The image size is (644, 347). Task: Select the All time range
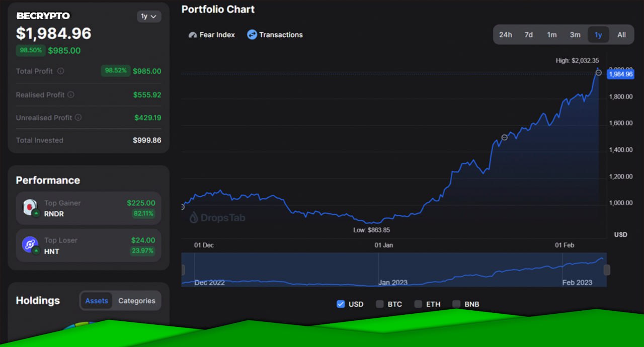click(x=622, y=35)
